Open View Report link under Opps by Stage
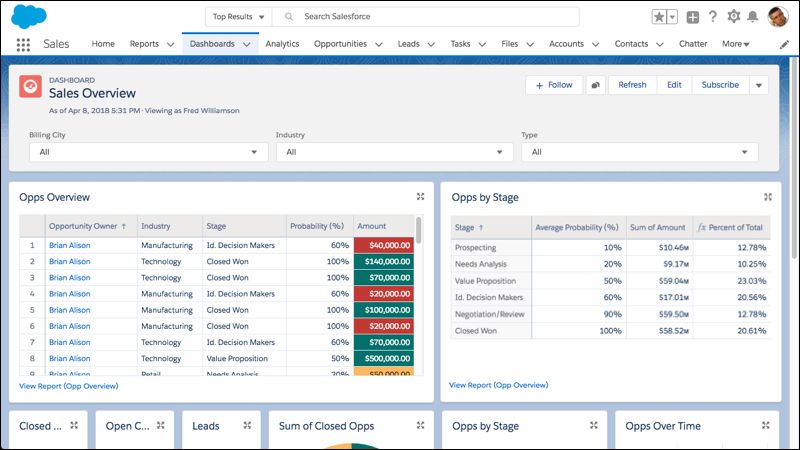The width and height of the screenshot is (800, 450). 498,385
